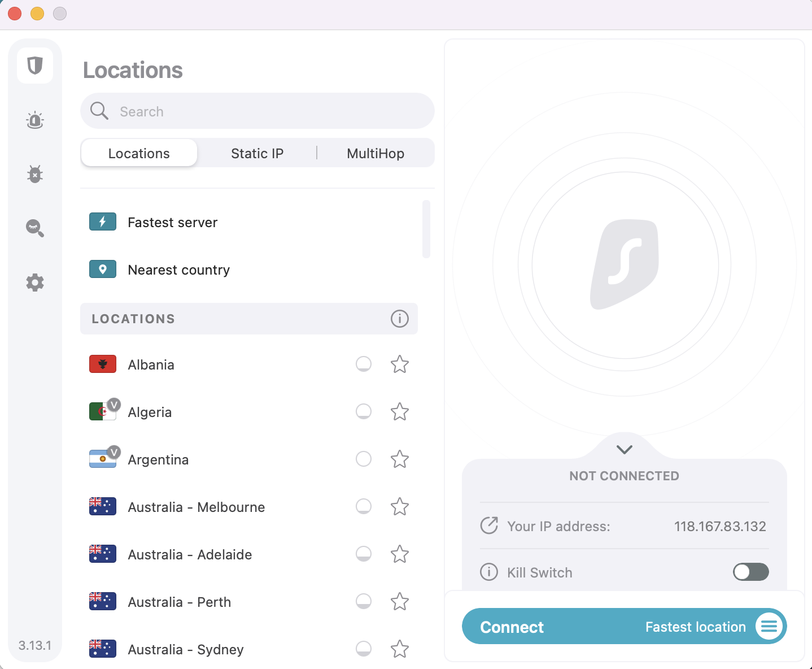Click the Connect button

click(625, 626)
